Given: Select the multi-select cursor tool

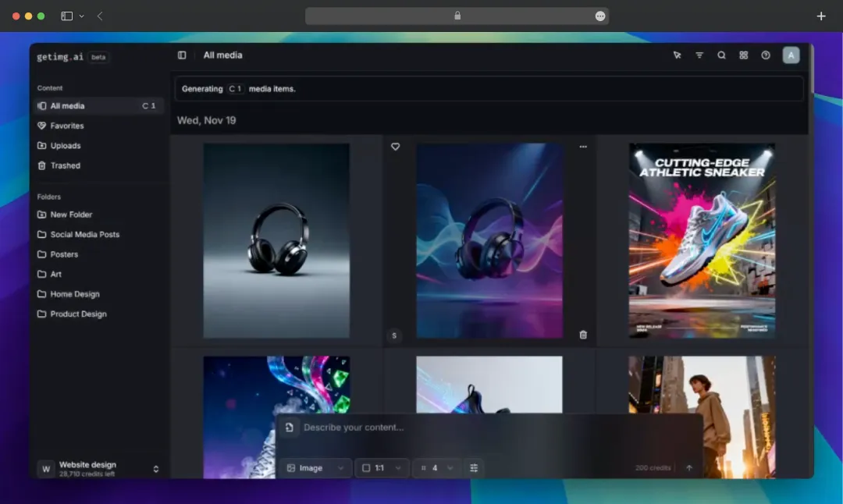Looking at the screenshot, I should click(677, 55).
